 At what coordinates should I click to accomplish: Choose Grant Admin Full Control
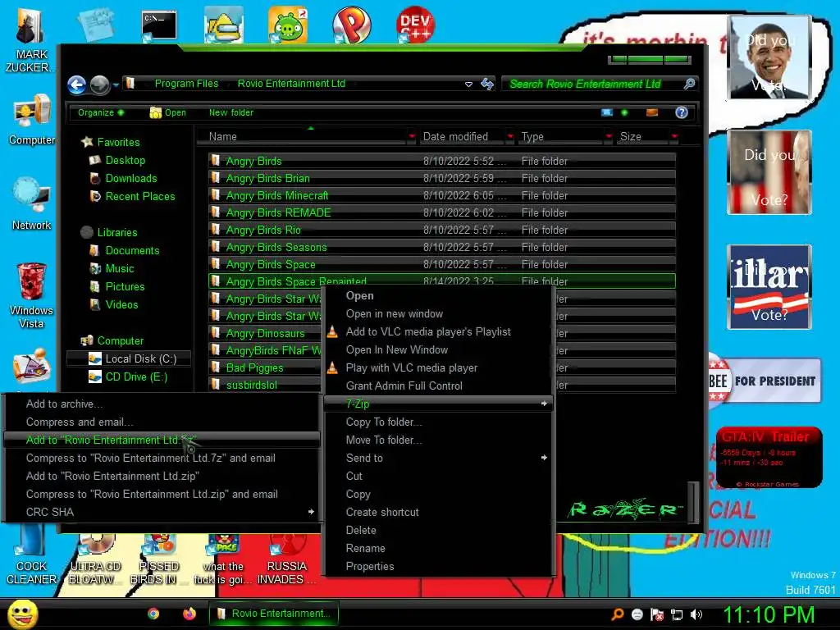438,386
